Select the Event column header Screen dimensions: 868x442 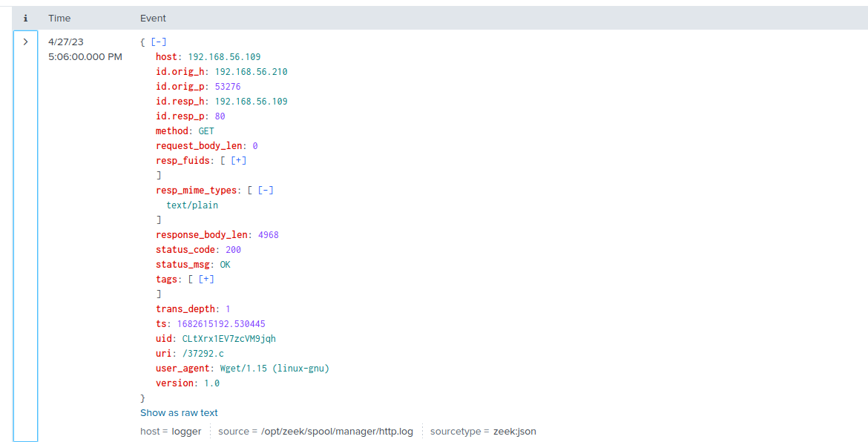154,18
